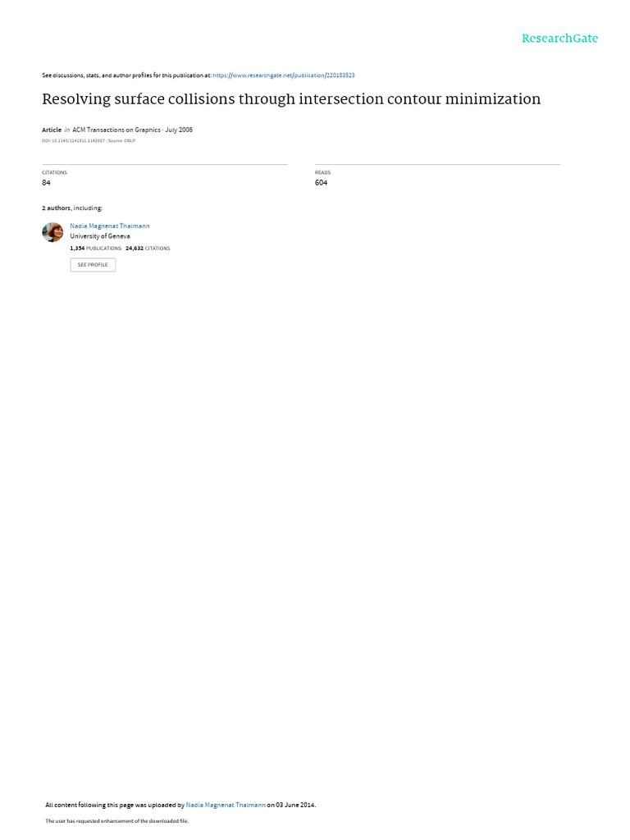Select the ACM Transactions on Graphics journal name
This screenshot has width=630, height=840.
[116, 130]
